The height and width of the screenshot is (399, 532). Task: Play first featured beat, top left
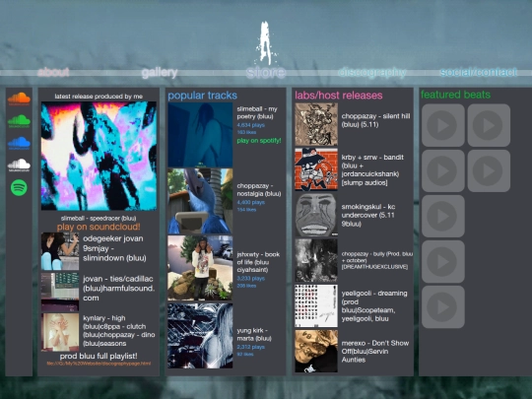pyautogui.click(x=442, y=125)
